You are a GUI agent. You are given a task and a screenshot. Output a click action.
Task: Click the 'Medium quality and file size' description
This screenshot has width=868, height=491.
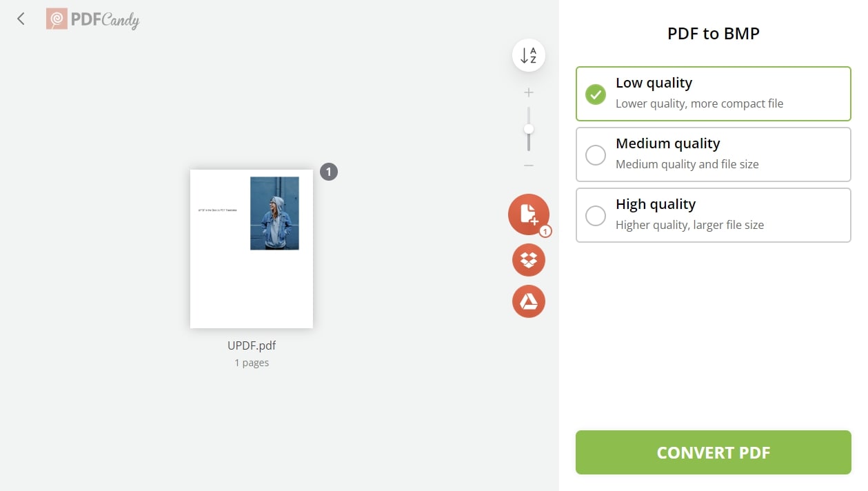(x=687, y=164)
